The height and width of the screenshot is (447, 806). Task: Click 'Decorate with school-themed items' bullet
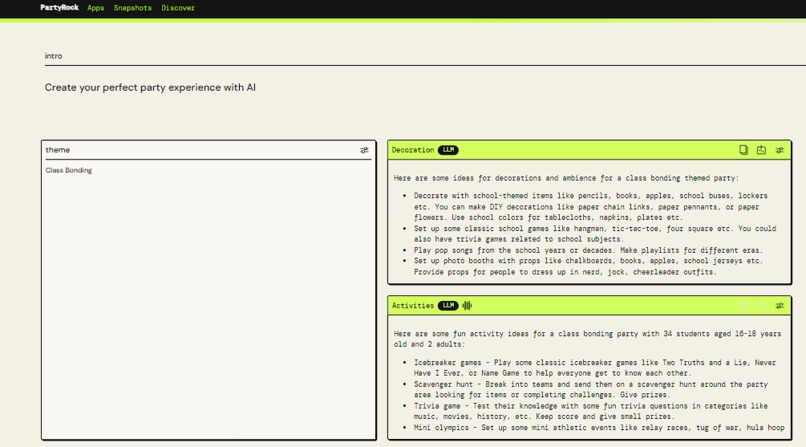(x=591, y=207)
